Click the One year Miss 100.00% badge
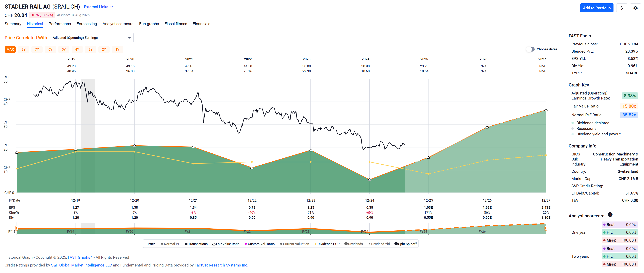Image resolution: width=644 pixels, height=273 pixels. coord(620,240)
